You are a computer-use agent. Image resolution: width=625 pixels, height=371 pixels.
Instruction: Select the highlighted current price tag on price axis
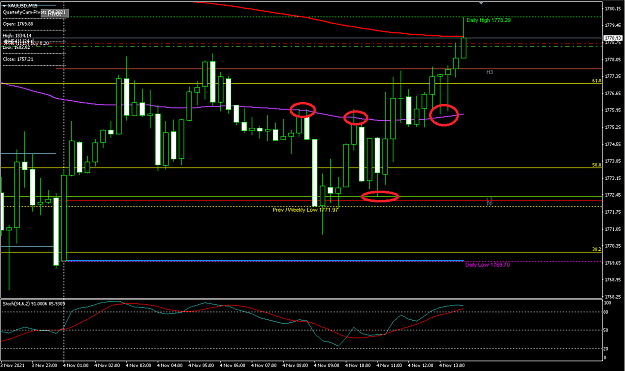tap(613, 38)
